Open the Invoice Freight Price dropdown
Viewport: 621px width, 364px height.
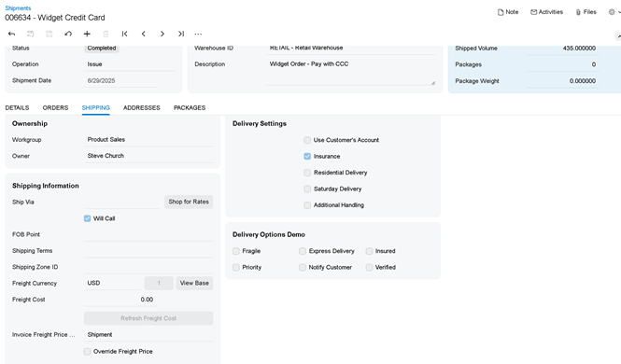(148, 335)
